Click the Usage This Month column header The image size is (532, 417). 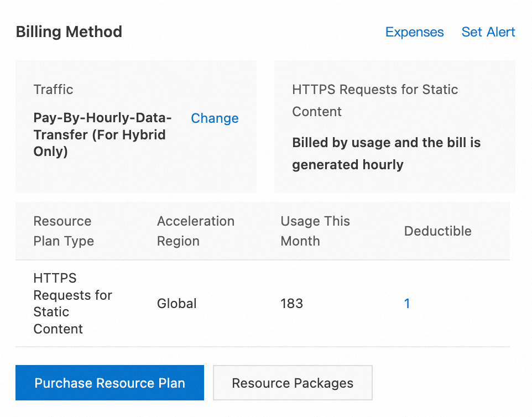(x=315, y=231)
